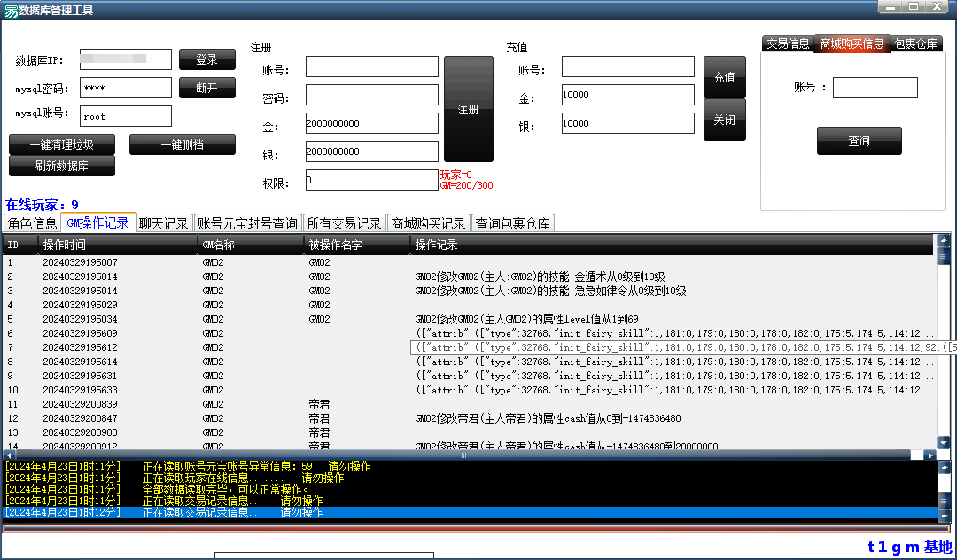Viewport: 957px width, 560px height.
Task: Click the 刷新数据库 refresh button
Action: coord(61,165)
